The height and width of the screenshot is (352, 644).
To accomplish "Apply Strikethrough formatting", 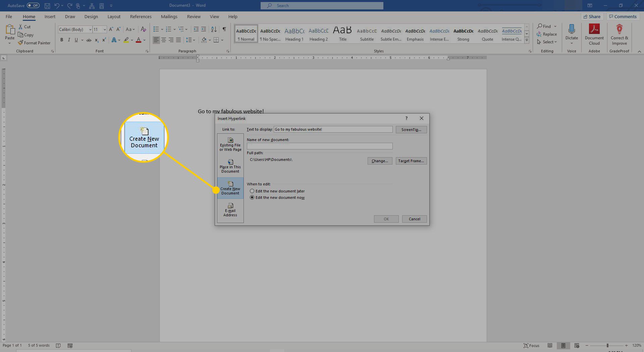I will 89,40.
